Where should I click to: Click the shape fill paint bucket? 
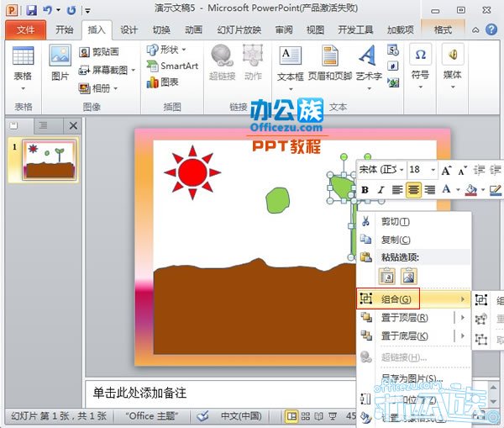[x=471, y=190]
